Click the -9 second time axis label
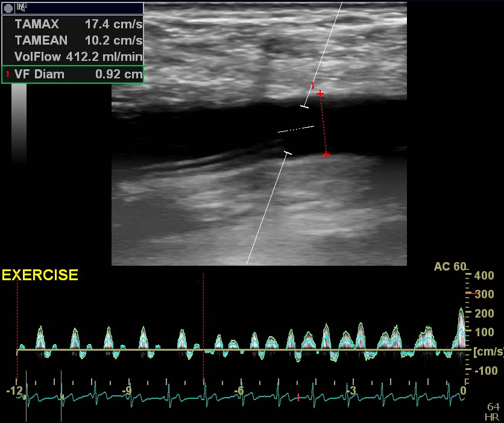This screenshot has width=504, height=423. tap(127, 390)
